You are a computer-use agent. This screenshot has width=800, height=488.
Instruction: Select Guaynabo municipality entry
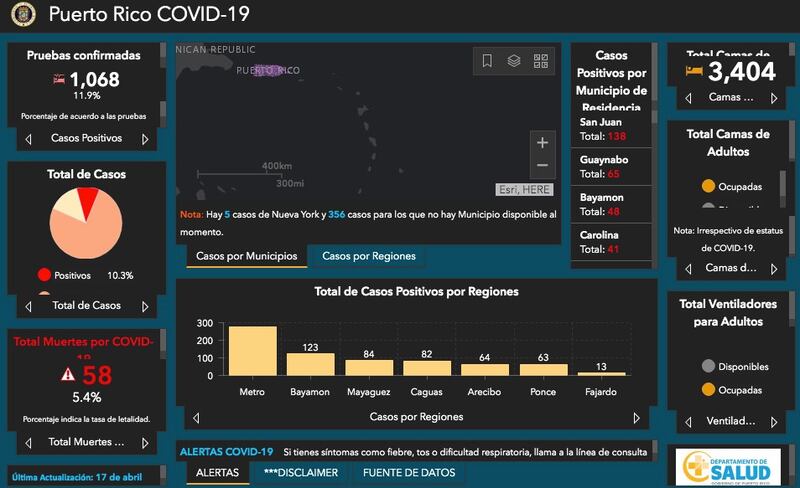coord(611,166)
